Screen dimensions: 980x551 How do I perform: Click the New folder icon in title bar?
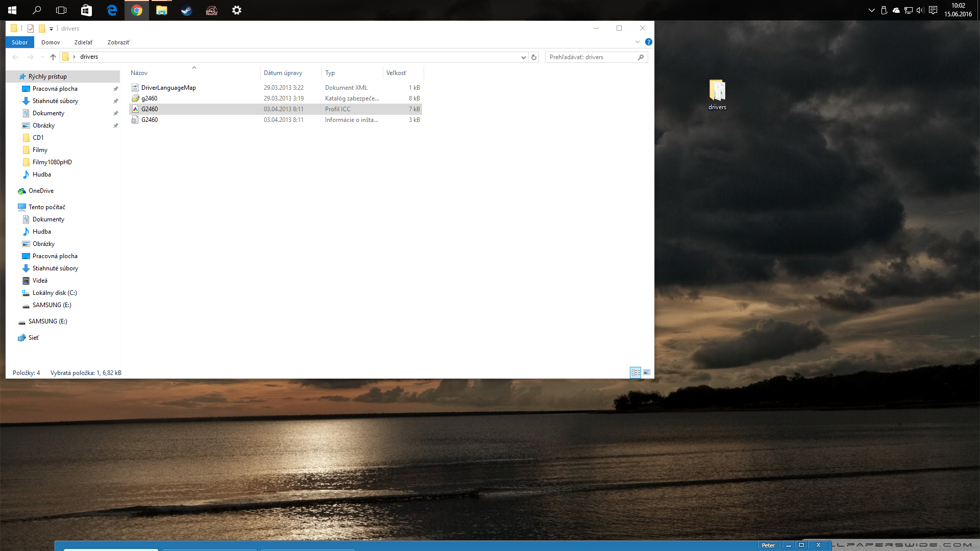coord(42,29)
